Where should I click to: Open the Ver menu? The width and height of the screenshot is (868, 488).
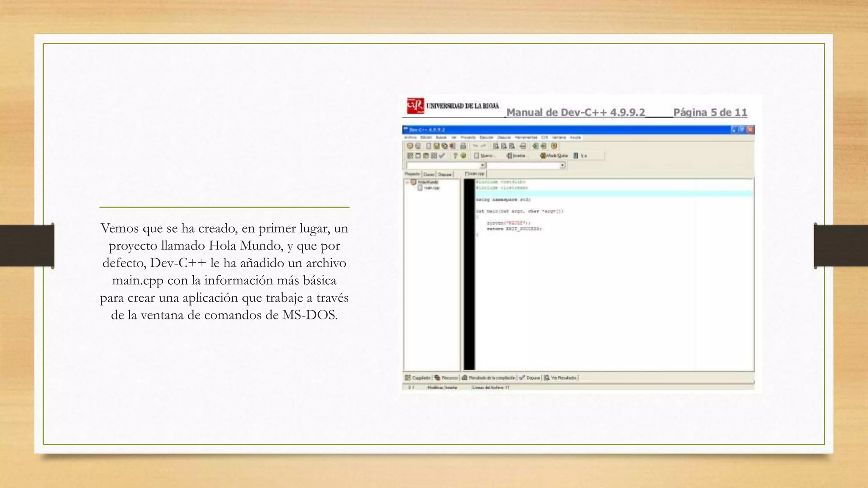pyautogui.click(x=453, y=137)
